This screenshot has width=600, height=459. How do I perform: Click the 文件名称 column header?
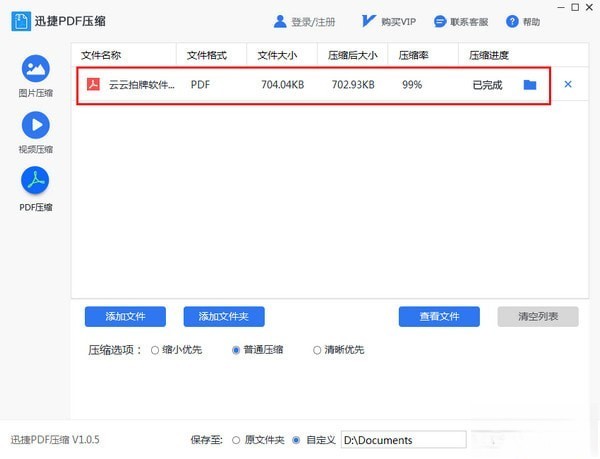(x=101, y=55)
